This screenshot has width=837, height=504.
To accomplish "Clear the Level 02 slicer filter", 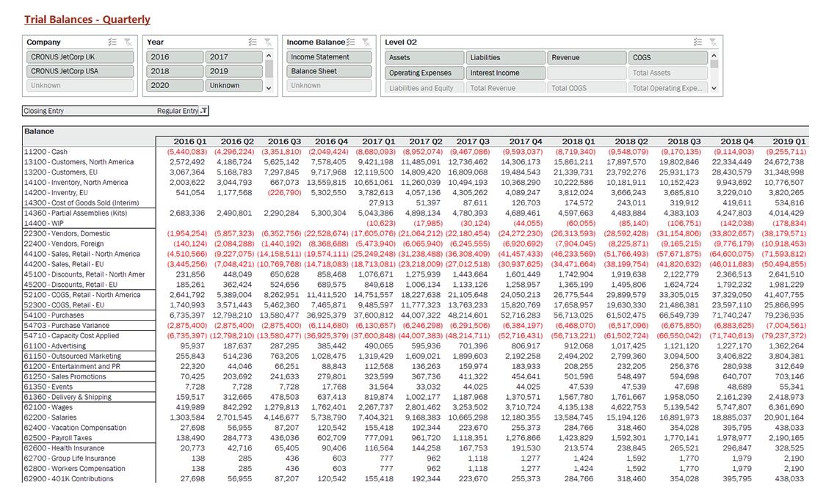I will (713, 42).
